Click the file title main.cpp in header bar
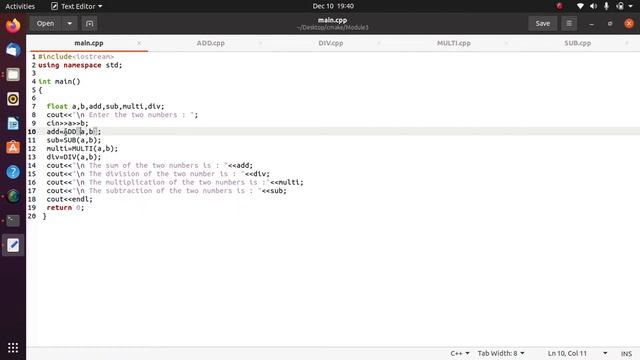This screenshot has height=360, width=640. [332, 20]
